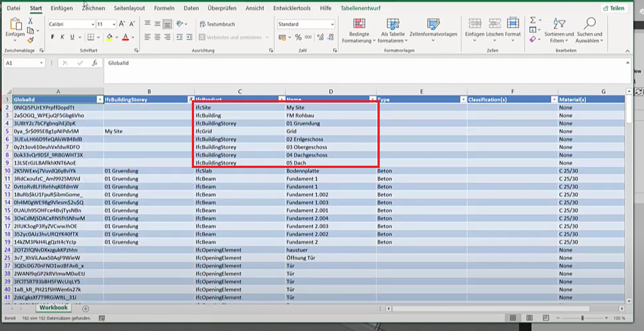644x331 pixels.
Task: Open the Type column filter dropdown
Action: pyautogui.click(x=463, y=100)
